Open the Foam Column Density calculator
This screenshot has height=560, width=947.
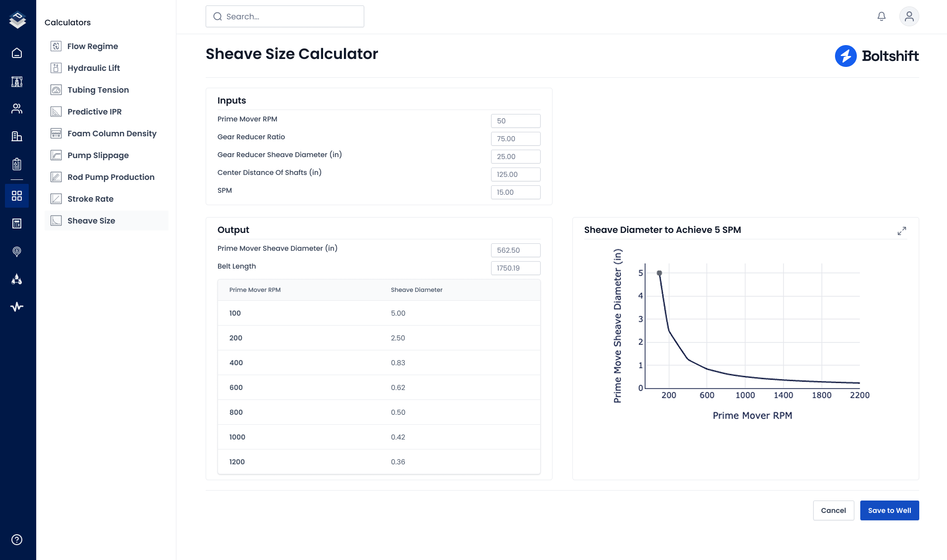(112, 133)
